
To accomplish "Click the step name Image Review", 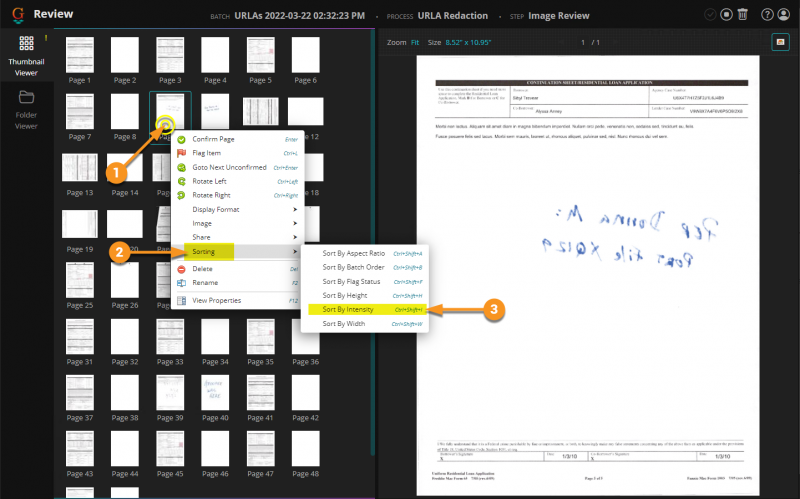I will (559, 16).
